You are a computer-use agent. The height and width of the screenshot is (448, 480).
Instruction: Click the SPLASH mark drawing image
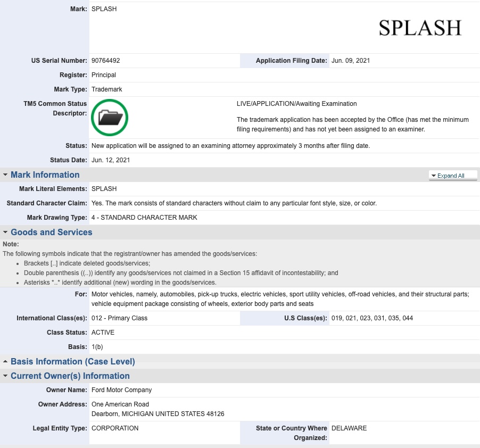point(420,28)
